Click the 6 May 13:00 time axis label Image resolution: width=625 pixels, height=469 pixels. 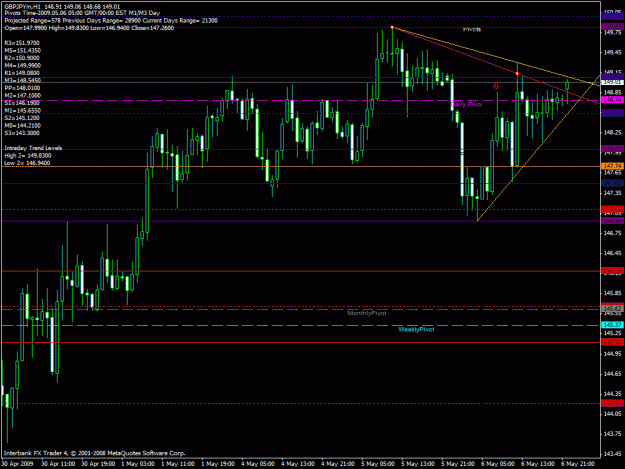coord(538,464)
